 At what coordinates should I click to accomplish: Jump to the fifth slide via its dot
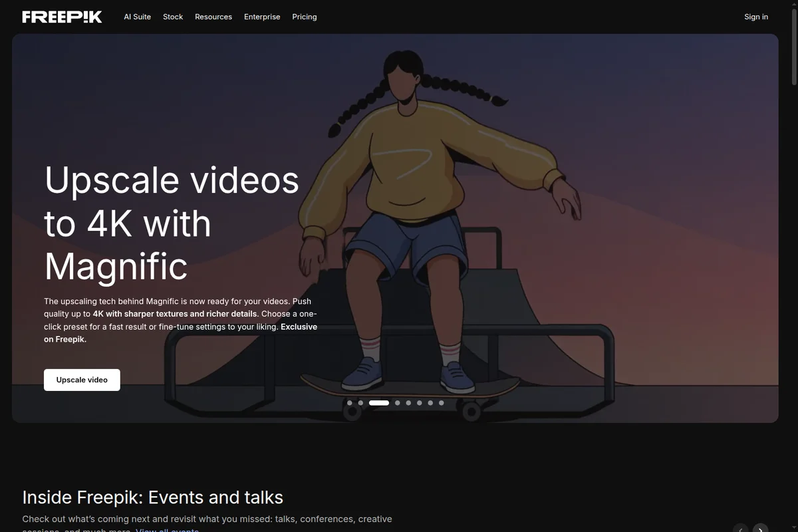coord(408,402)
